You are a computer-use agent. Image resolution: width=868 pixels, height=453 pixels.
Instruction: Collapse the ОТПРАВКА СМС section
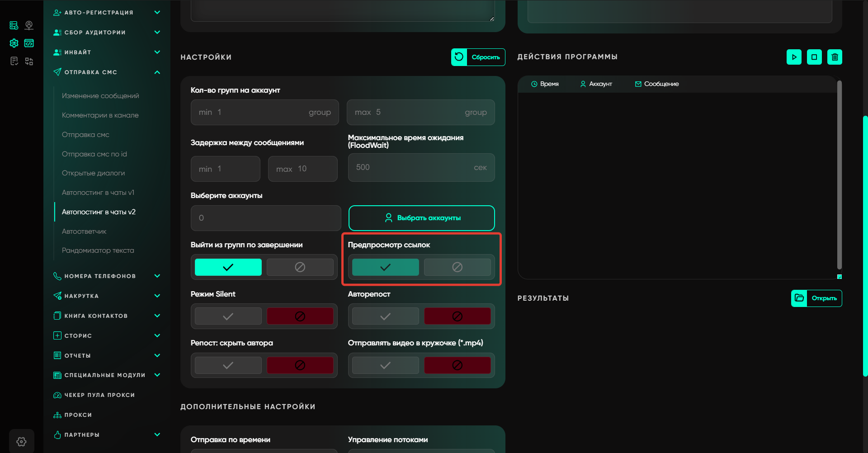(157, 72)
